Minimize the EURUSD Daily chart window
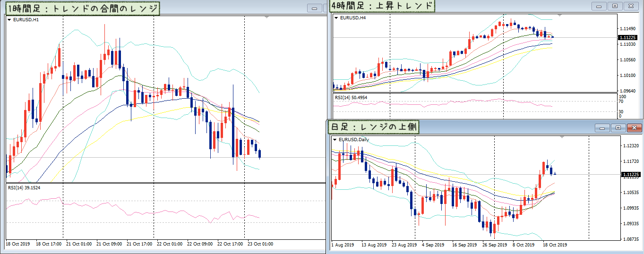This screenshot has width=644, height=254. click(x=602, y=128)
